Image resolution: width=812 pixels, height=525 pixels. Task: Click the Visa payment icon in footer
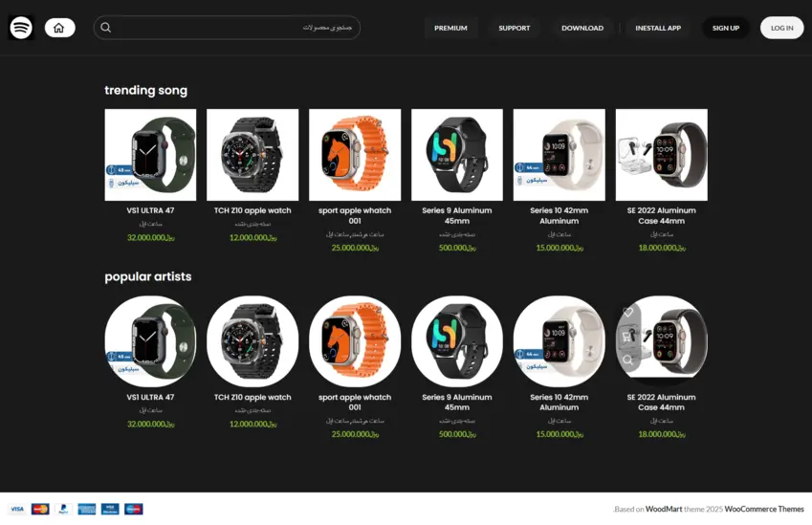(x=17, y=509)
